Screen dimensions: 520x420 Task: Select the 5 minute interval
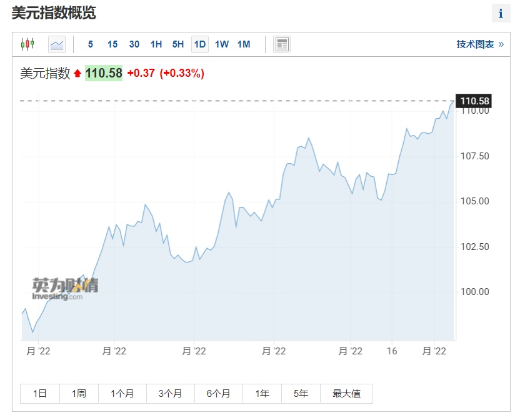click(x=91, y=44)
